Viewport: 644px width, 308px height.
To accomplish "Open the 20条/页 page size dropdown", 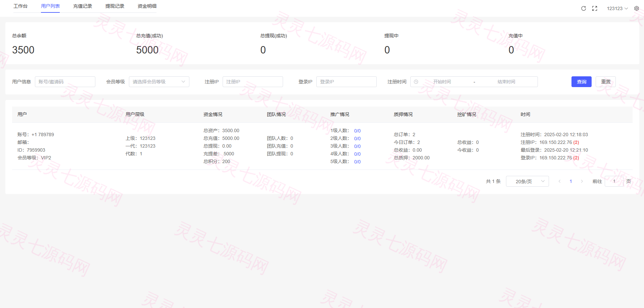I will tap(527, 181).
